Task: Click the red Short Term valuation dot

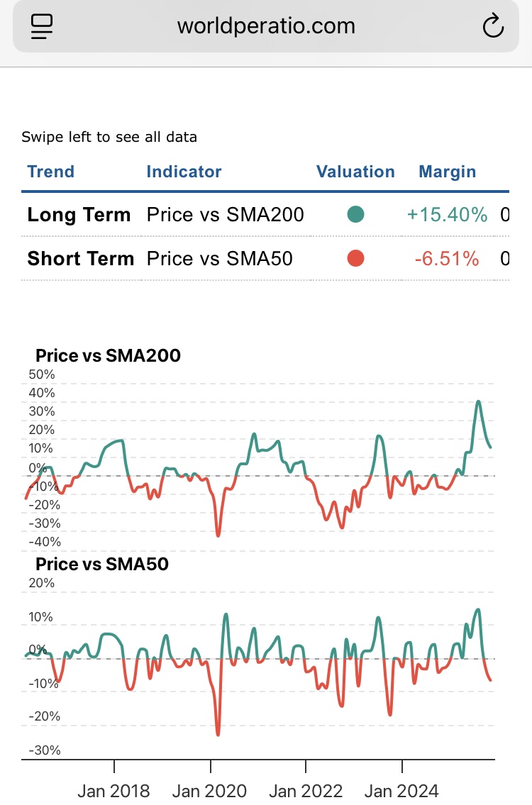Action: [x=356, y=259]
